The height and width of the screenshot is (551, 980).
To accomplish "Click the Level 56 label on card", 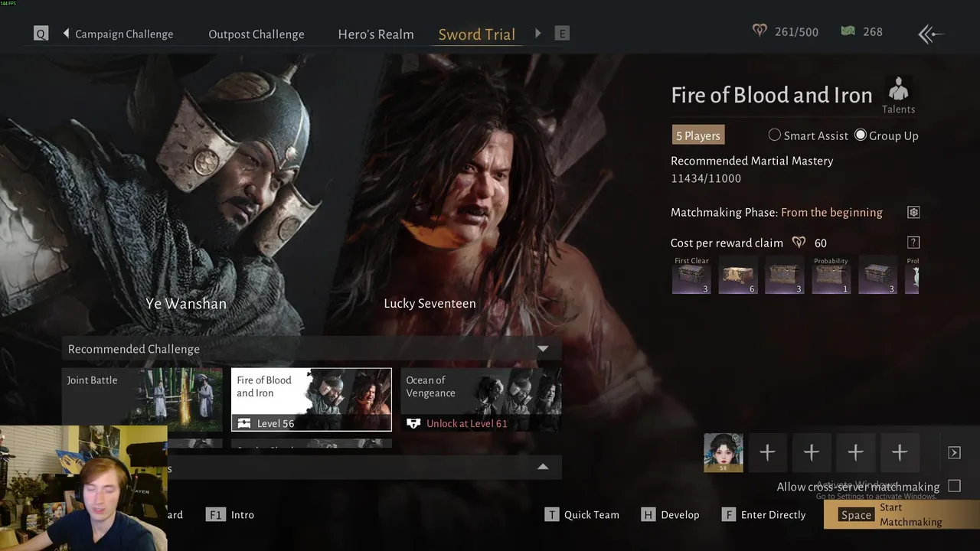I will pyautogui.click(x=276, y=423).
